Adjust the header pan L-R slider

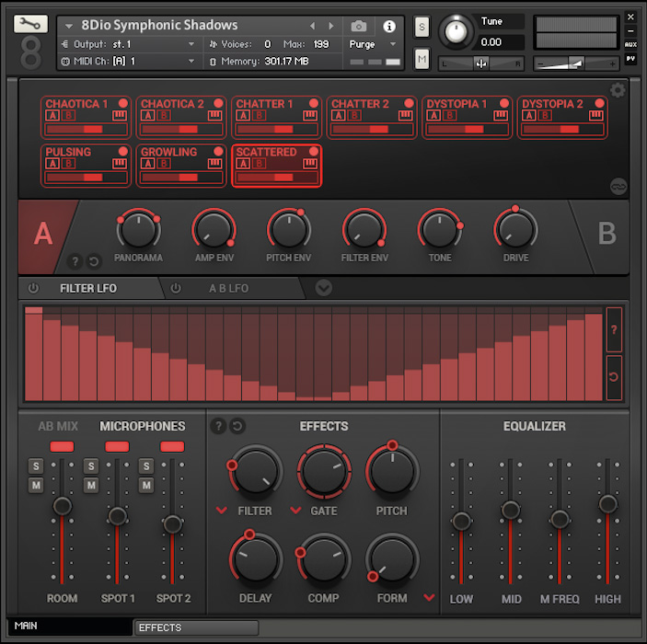481,63
